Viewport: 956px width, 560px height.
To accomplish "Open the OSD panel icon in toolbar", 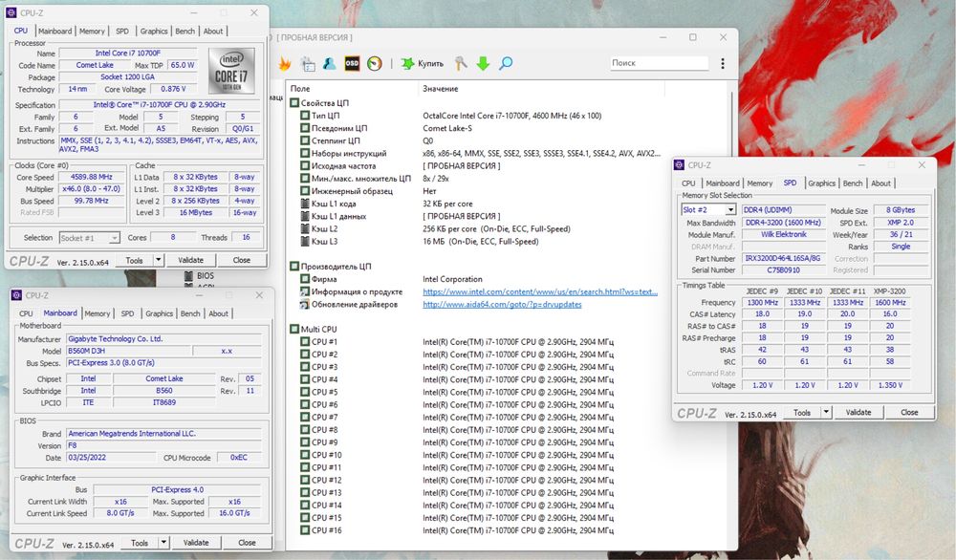I will point(351,63).
